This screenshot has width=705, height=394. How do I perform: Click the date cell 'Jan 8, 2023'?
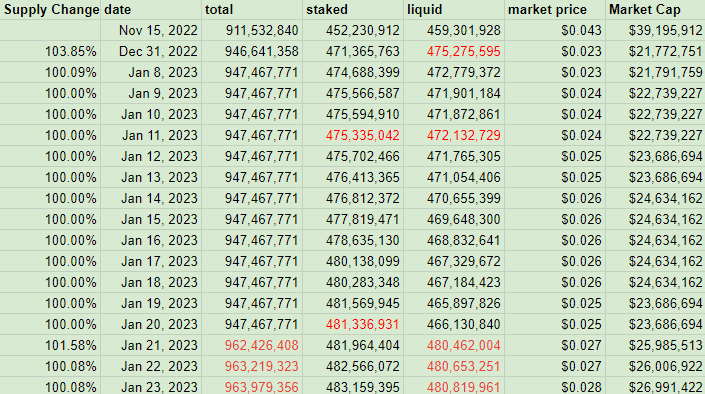tap(151, 72)
